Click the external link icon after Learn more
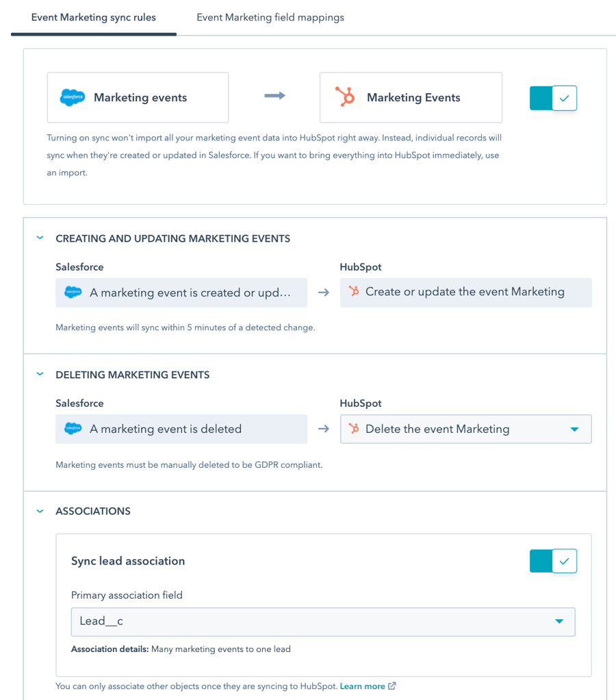The height and width of the screenshot is (700, 616). [x=392, y=686]
